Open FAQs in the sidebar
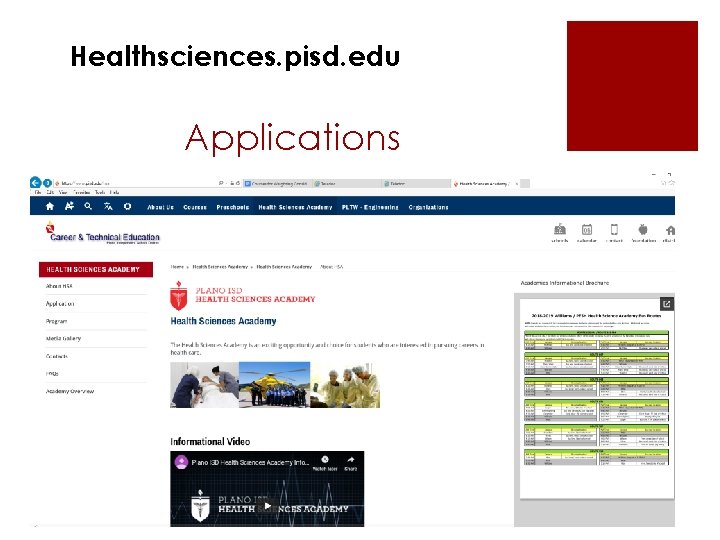The height and width of the screenshot is (540, 720). (x=52, y=373)
